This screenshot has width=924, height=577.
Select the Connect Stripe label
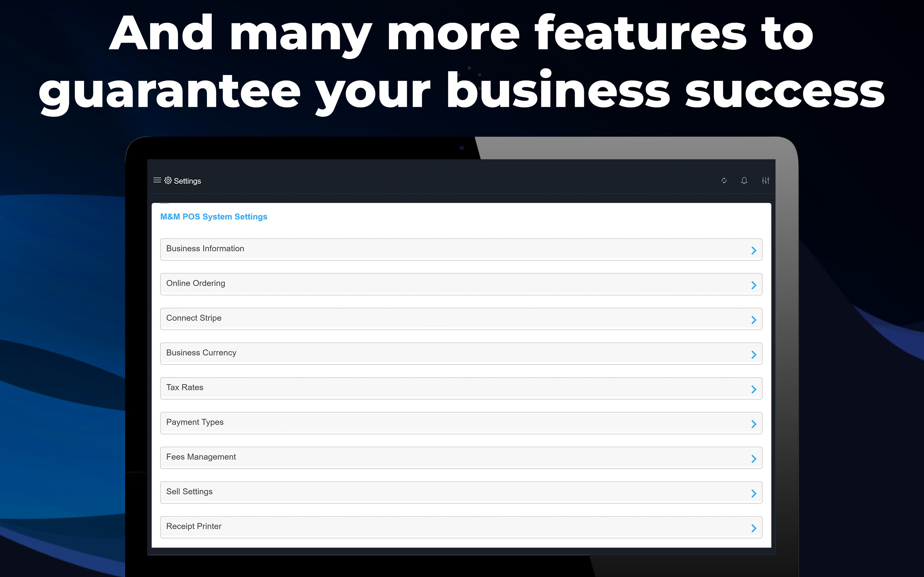(x=193, y=318)
